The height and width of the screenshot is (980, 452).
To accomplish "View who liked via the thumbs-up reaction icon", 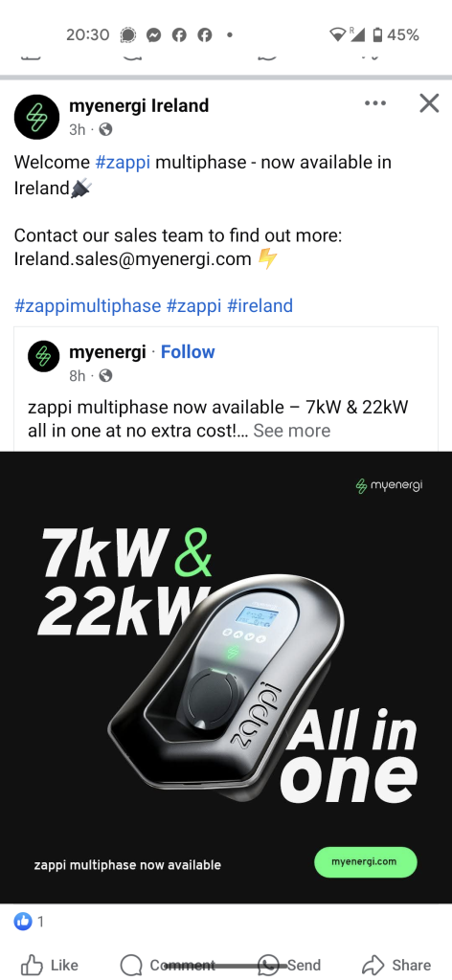I will [x=23, y=921].
